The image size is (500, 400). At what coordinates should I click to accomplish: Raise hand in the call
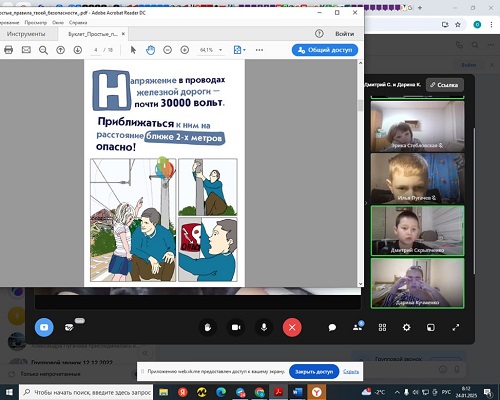pos(208,327)
